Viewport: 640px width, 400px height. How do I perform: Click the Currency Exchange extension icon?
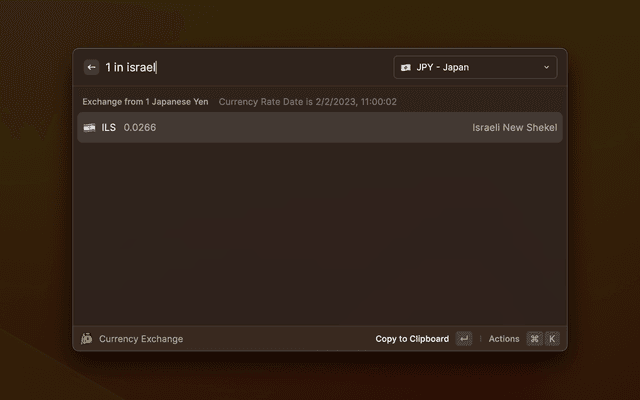87,339
